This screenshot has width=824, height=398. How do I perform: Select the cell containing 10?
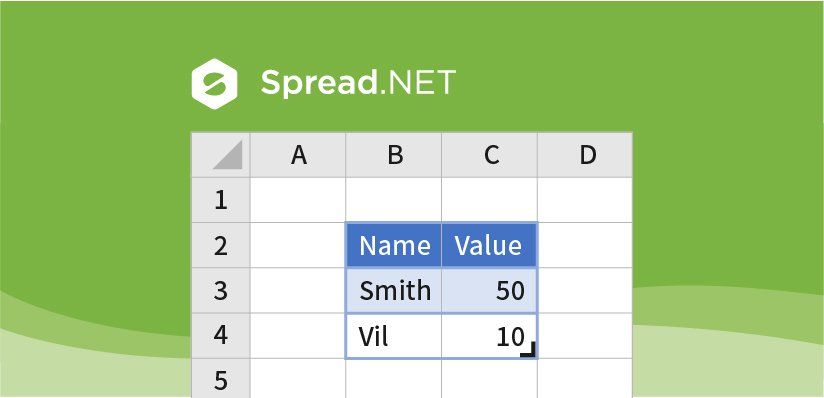[489, 335]
